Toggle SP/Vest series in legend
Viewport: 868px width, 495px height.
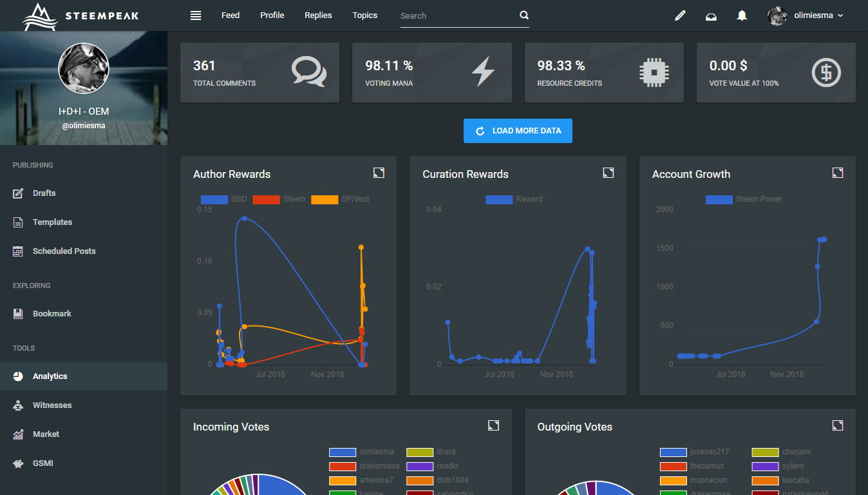click(340, 199)
